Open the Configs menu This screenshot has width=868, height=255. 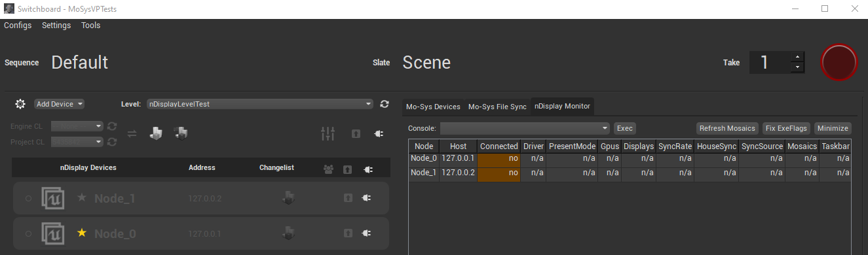point(18,25)
